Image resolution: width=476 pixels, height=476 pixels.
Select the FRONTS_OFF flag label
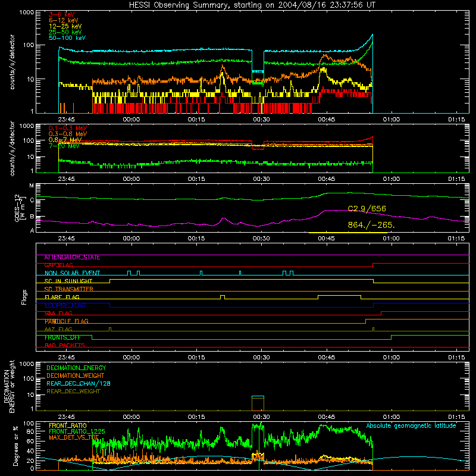[x=62, y=337]
